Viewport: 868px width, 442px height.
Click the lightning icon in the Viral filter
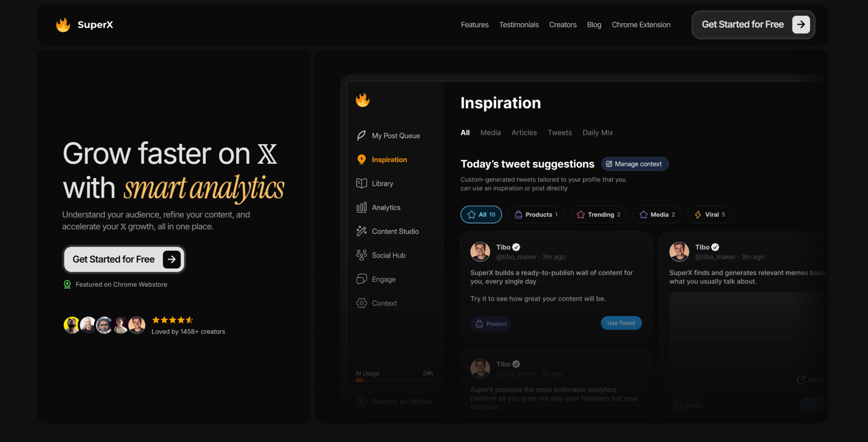click(698, 214)
